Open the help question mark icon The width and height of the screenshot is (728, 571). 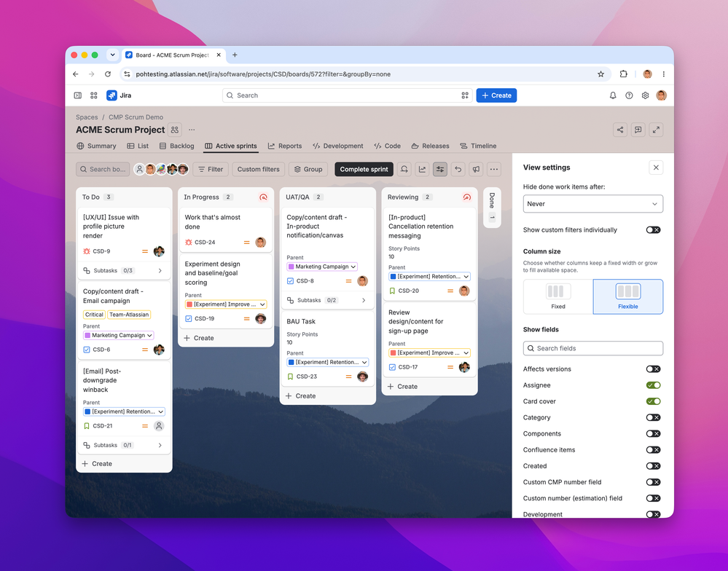point(629,95)
